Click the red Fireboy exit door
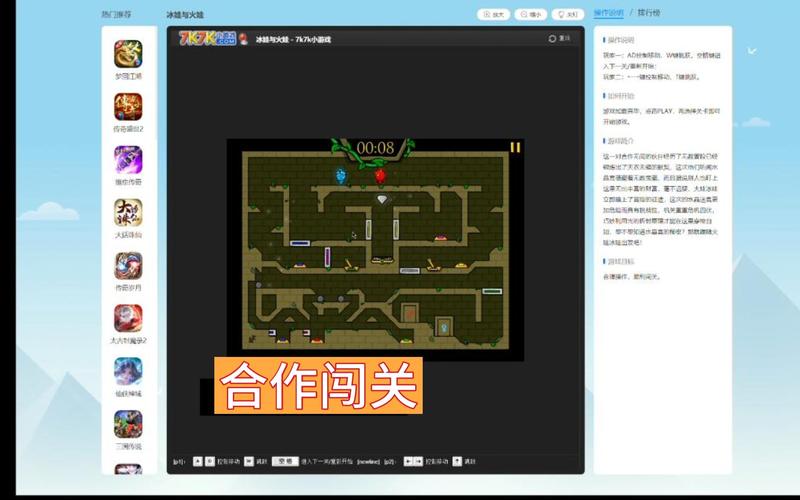The height and width of the screenshot is (500, 800). coord(409,313)
